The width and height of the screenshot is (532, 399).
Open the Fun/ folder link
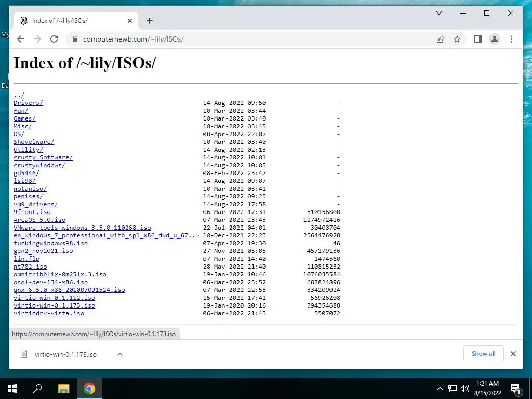click(21, 111)
